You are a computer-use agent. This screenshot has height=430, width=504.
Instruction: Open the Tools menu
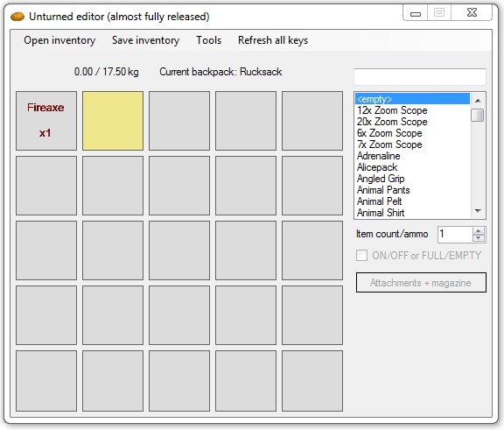208,40
